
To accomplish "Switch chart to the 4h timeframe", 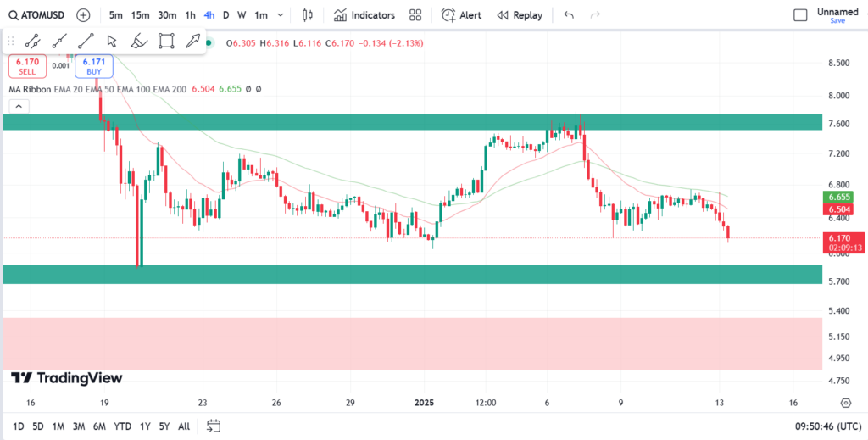I will point(209,15).
